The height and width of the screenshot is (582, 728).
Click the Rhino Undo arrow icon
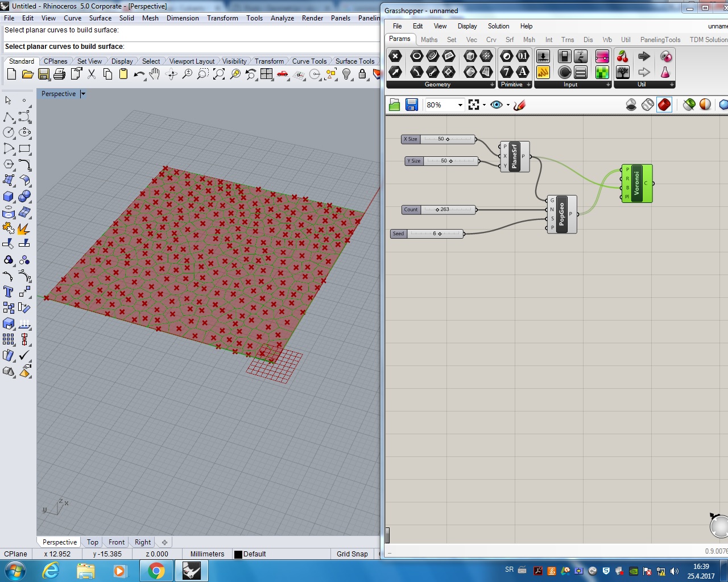(x=139, y=74)
